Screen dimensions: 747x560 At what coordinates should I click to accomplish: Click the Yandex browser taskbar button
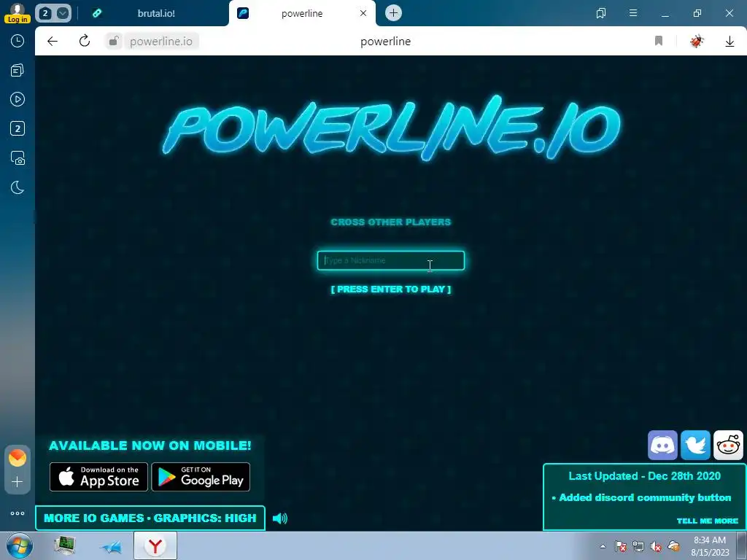point(155,545)
